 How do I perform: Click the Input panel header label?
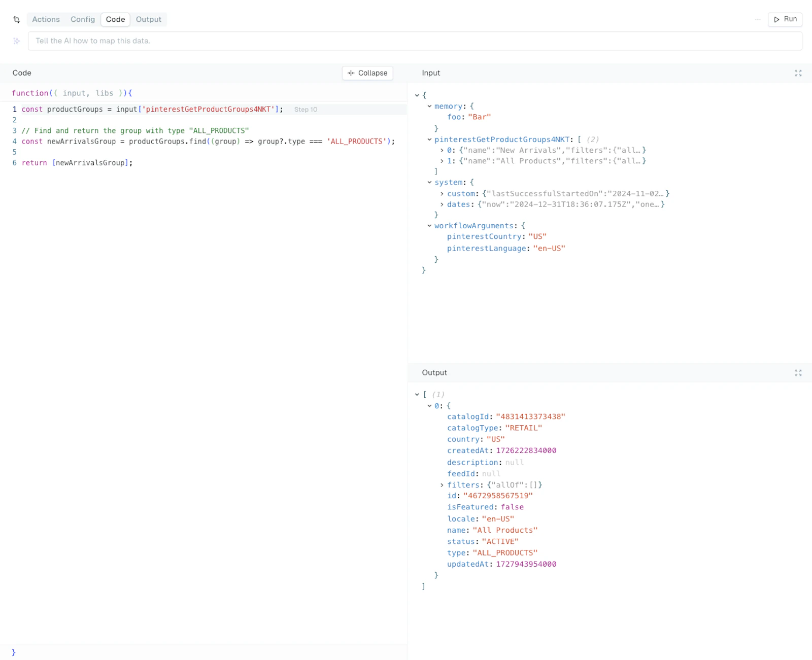click(431, 73)
